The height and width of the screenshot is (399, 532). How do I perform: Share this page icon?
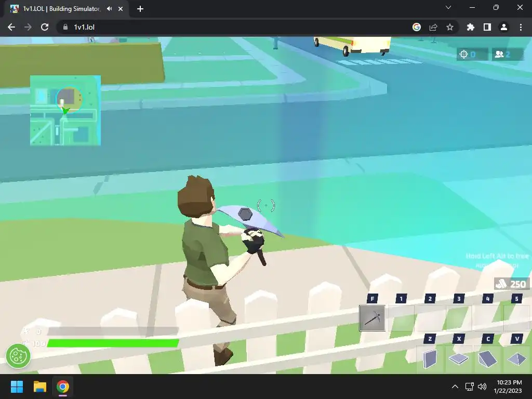coord(433,27)
